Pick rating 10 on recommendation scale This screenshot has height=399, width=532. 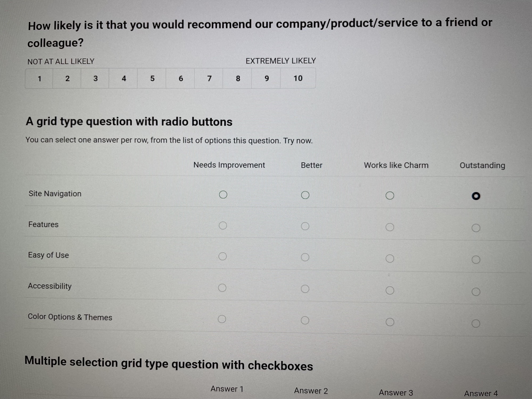(298, 78)
